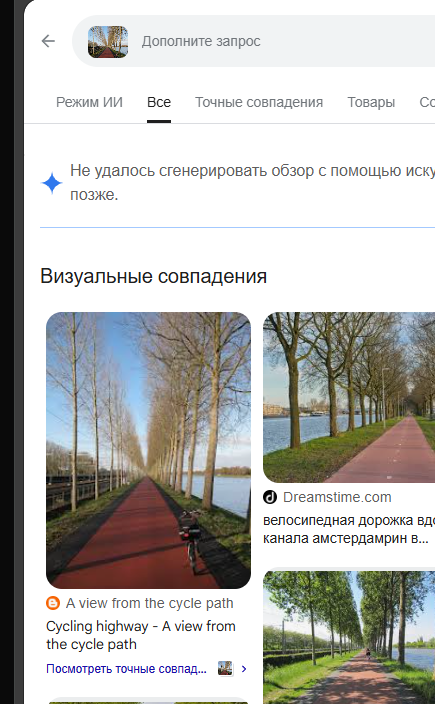
Task: Click the back arrow icon
Action: [48, 41]
